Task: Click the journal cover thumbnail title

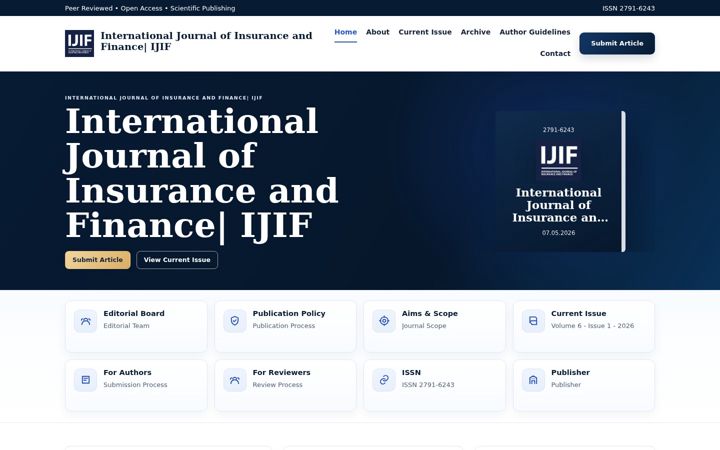Action: pos(560,205)
